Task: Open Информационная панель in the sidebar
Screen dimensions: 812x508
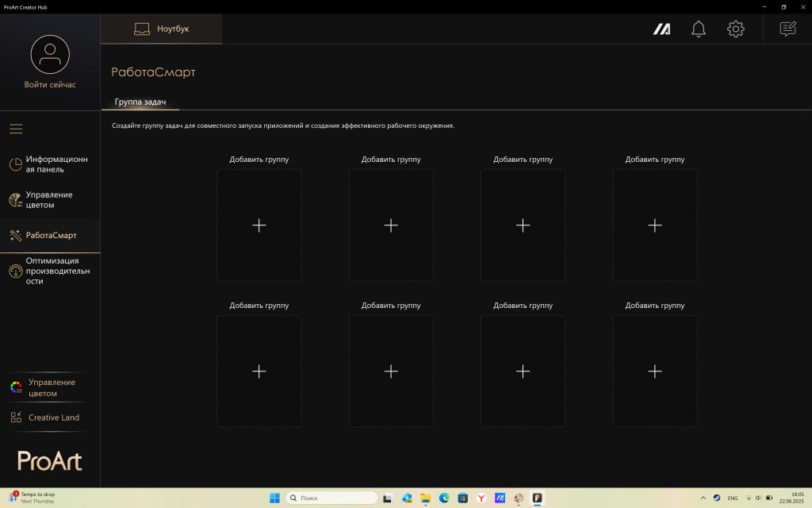Action: 50,164
